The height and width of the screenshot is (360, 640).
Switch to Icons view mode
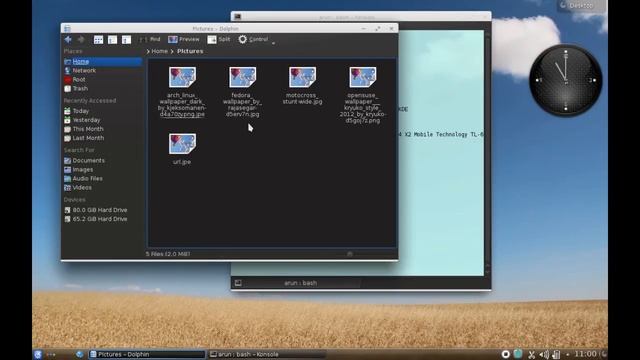(98, 40)
